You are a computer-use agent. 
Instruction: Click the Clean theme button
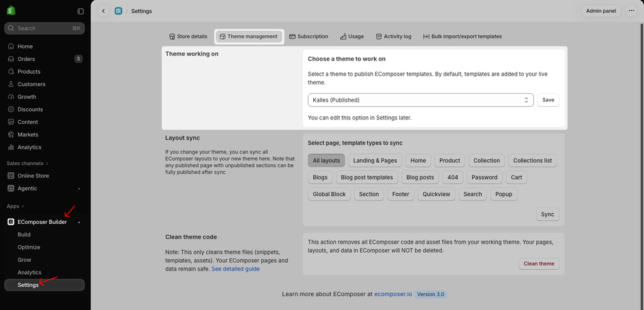point(539,263)
